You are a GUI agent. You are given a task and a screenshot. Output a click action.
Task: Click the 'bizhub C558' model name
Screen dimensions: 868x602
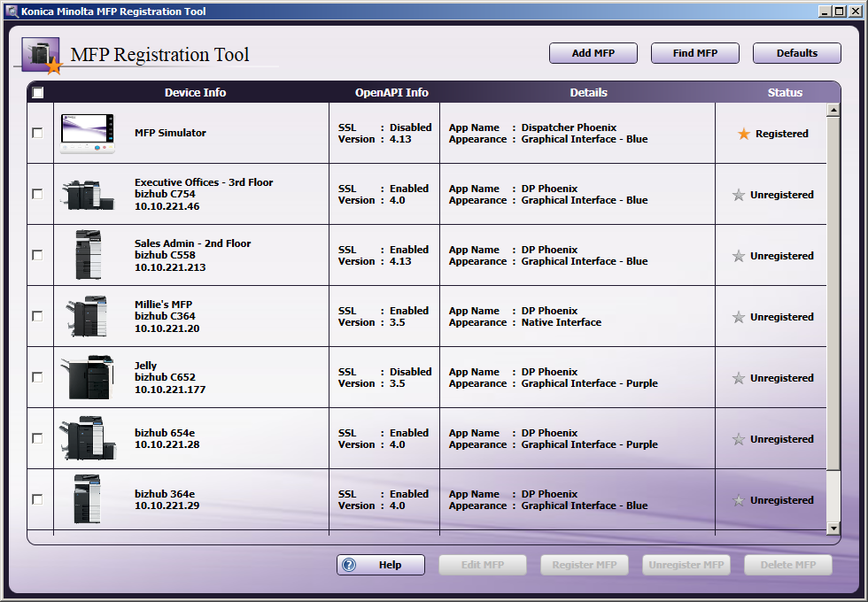click(165, 255)
